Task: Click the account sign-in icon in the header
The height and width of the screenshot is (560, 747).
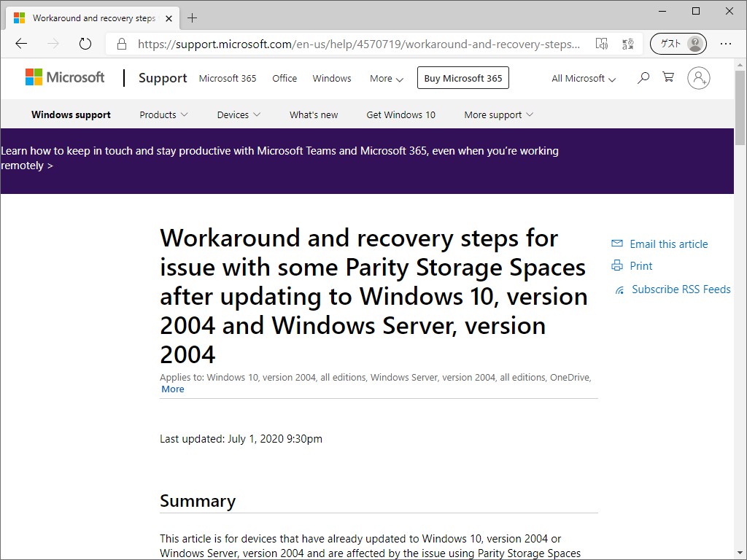Action: coord(699,78)
